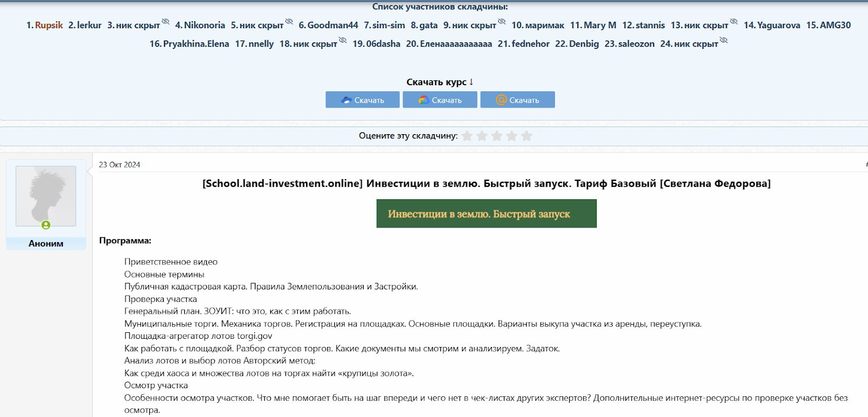
Task: Open participant Goodman44's profile
Action: click(x=333, y=25)
